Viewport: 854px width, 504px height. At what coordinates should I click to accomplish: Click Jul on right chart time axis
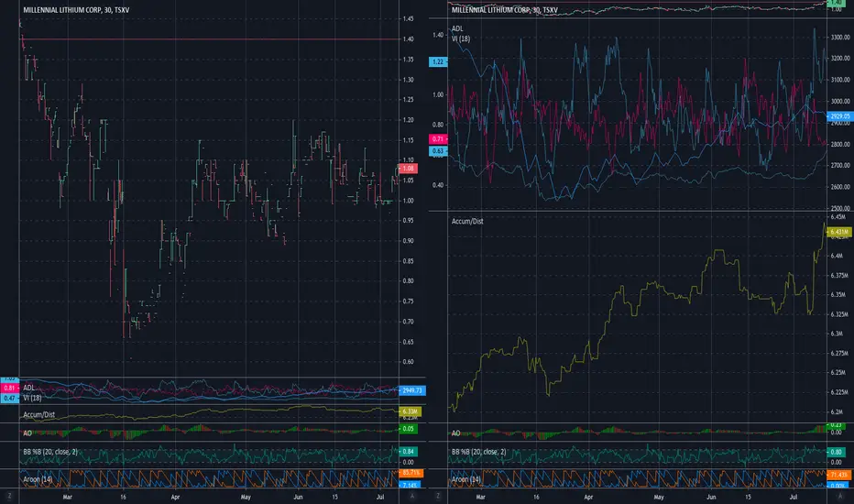click(794, 497)
